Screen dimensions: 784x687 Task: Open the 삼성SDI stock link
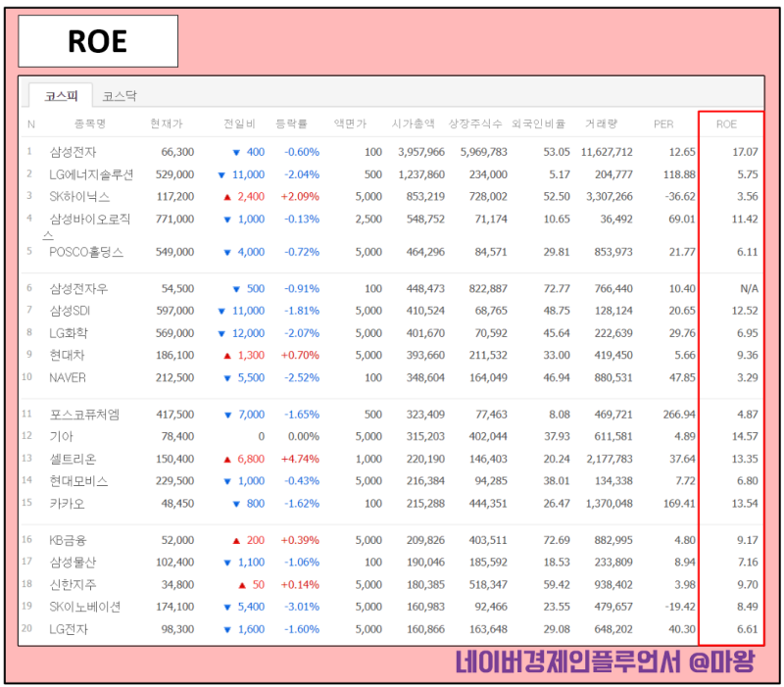pos(70,311)
